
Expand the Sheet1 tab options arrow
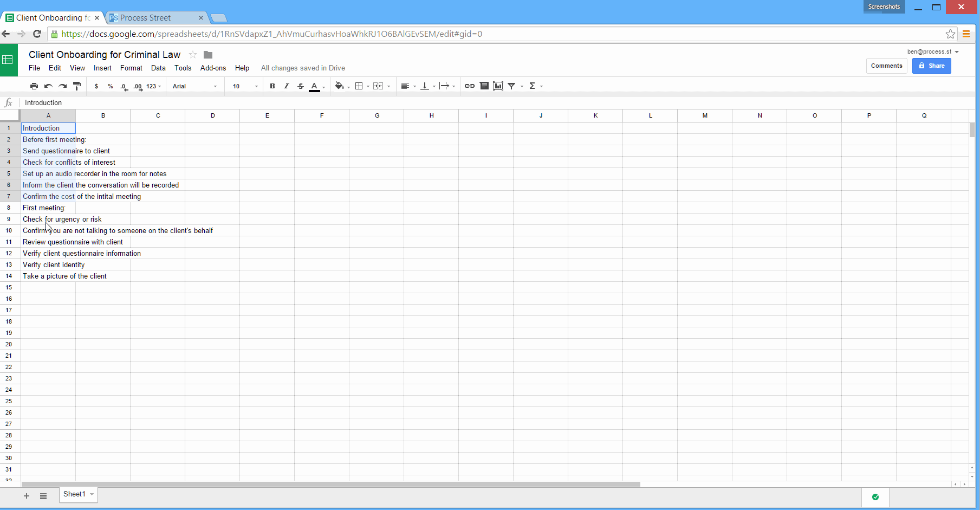[92, 494]
